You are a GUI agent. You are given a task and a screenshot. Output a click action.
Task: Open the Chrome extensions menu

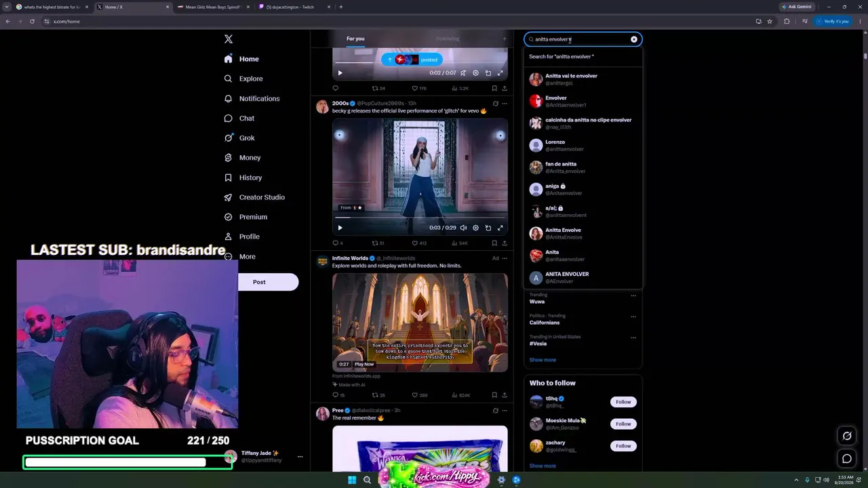(787, 21)
